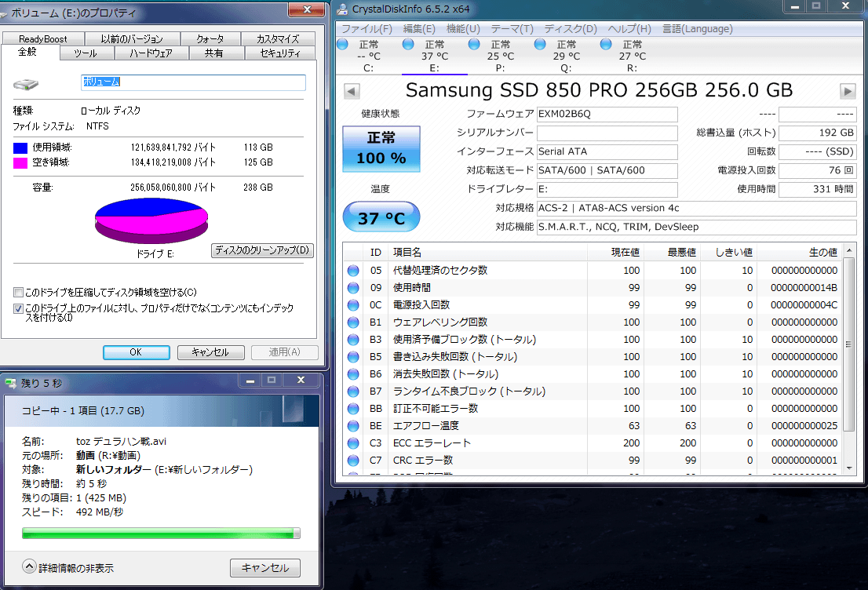Select the E: drive status icon
This screenshot has width=868, height=590.
point(409,44)
